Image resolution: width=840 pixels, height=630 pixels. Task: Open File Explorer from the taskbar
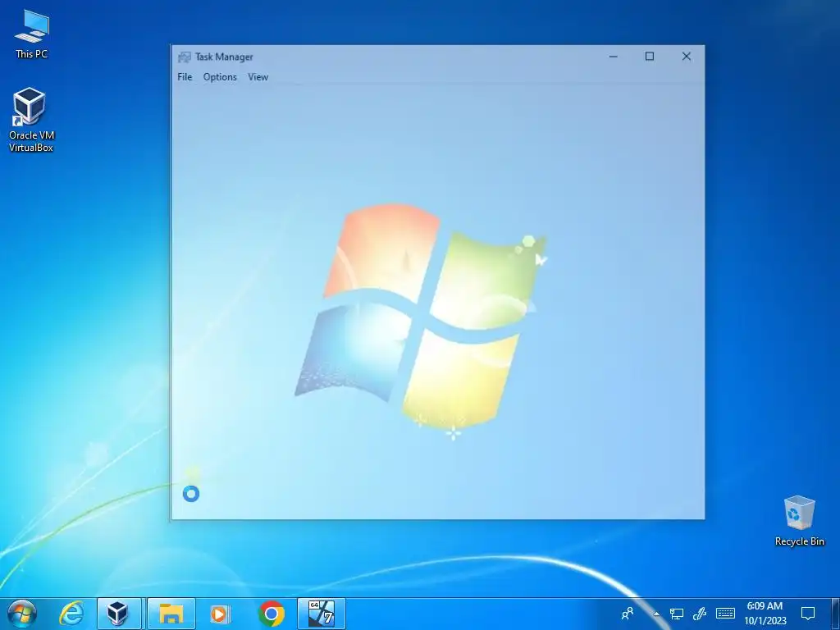pyautogui.click(x=171, y=614)
